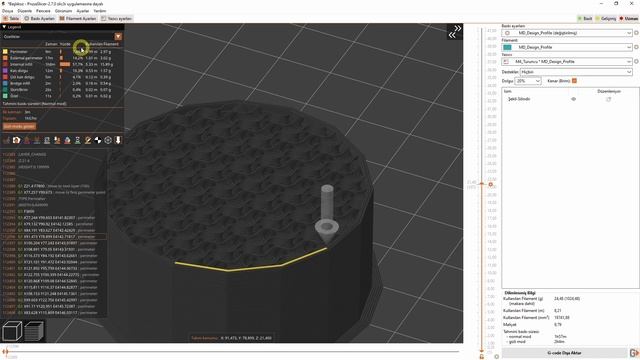Select Basit simple mode

coord(585,18)
